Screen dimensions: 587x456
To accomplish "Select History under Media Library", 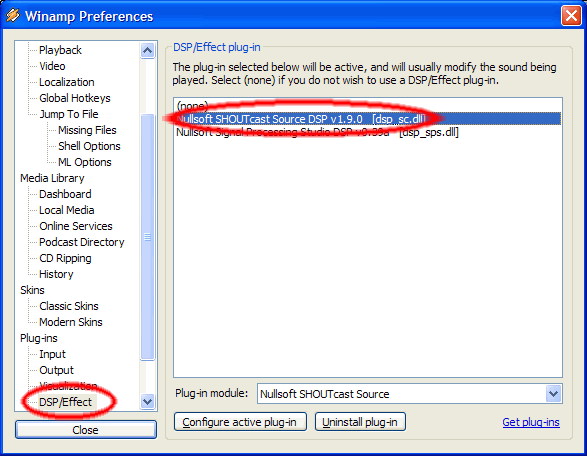I will click(x=56, y=274).
